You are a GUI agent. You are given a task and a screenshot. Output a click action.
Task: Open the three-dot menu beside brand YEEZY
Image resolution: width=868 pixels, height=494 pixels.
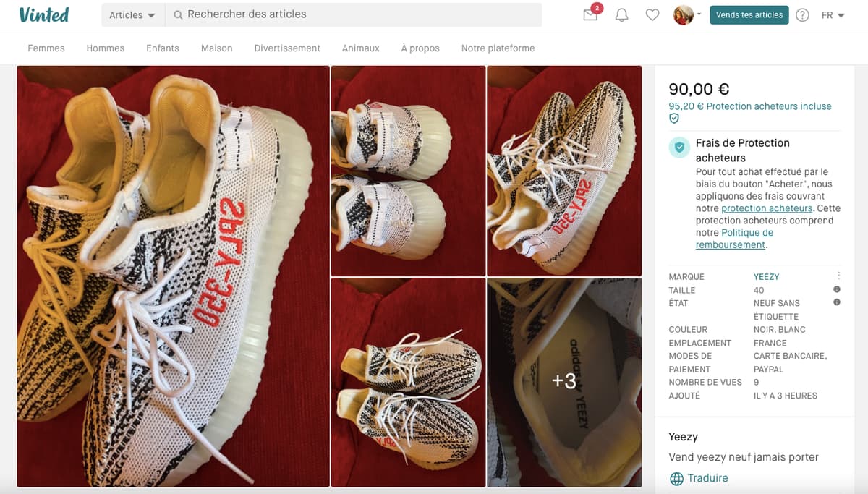(838, 276)
